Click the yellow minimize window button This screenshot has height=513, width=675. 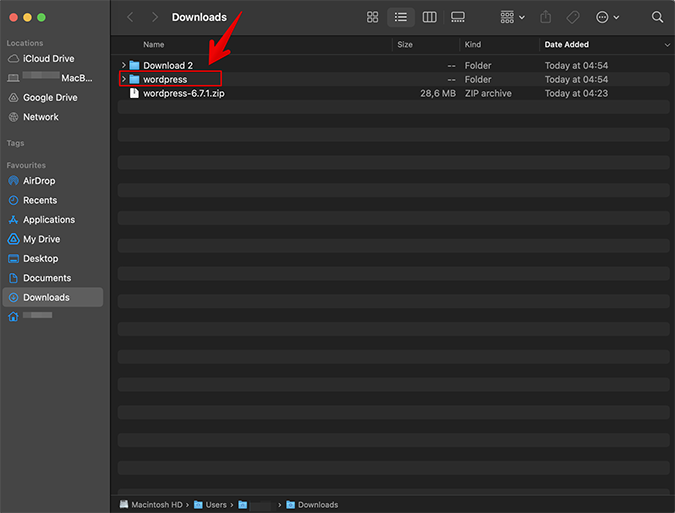(27, 17)
